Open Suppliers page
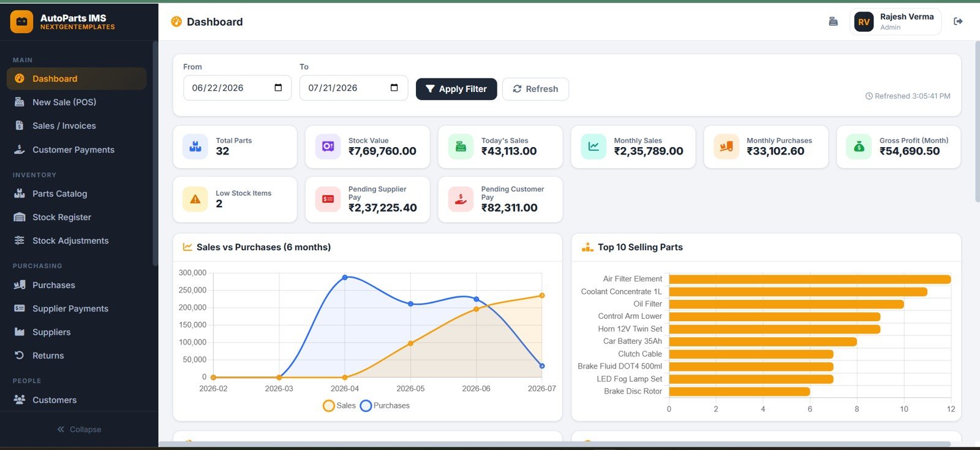The width and height of the screenshot is (980, 450). pos(77,332)
